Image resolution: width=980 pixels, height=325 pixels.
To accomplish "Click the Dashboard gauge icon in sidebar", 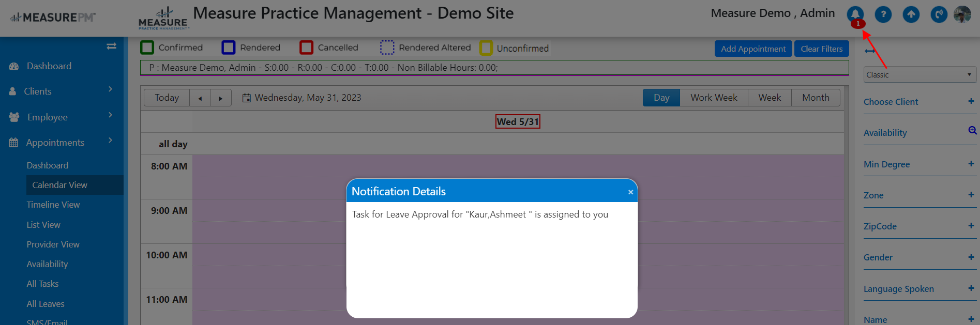I will pyautogui.click(x=14, y=67).
